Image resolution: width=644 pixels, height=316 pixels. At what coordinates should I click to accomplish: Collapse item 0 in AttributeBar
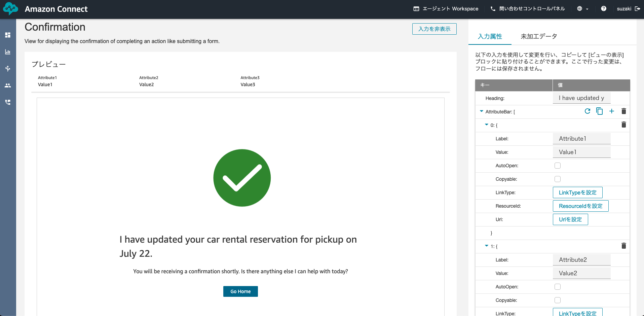click(x=486, y=125)
